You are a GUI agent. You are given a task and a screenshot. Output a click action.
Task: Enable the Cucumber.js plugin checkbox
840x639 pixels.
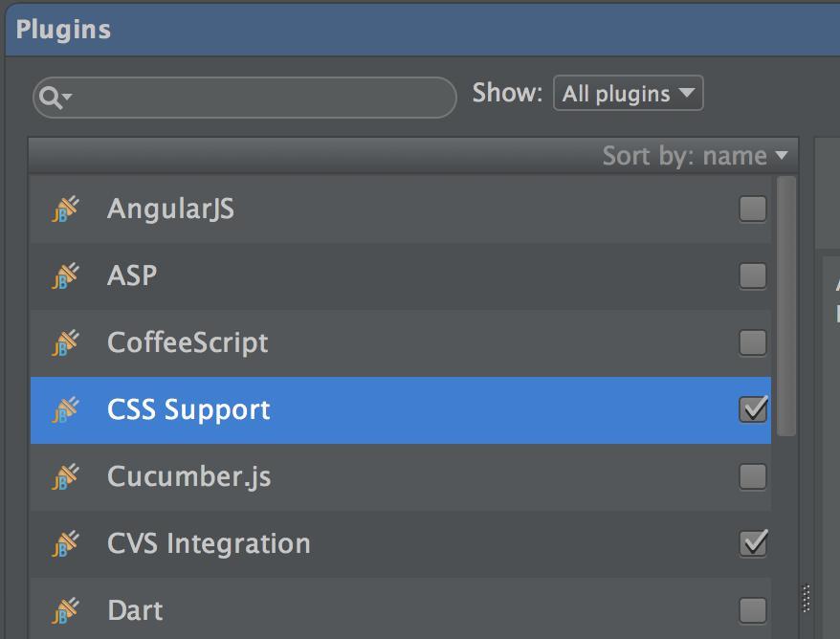click(x=753, y=476)
